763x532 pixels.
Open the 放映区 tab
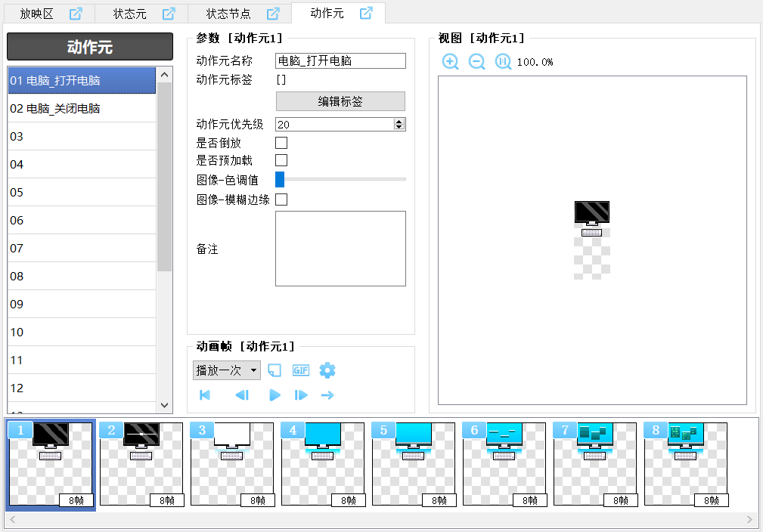click(x=37, y=14)
